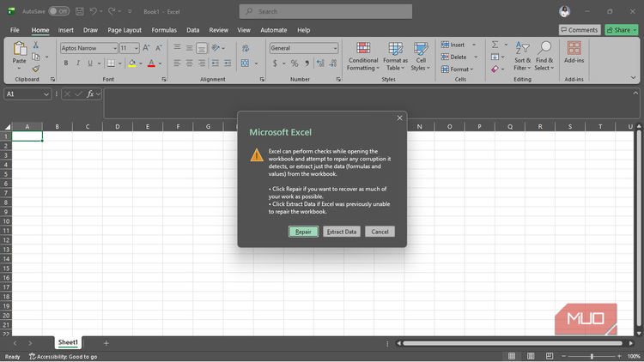Switch to the Review tab
The width and height of the screenshot is (644, 362).
click(218, 30)
